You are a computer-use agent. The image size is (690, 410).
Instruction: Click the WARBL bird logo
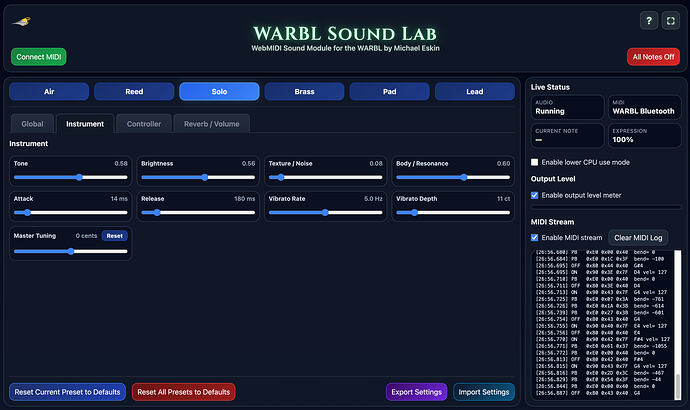pyautogui.click(x=22, y=22)
